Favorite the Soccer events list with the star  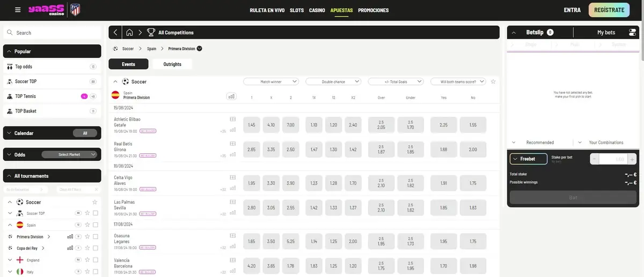tap(493, 81)
